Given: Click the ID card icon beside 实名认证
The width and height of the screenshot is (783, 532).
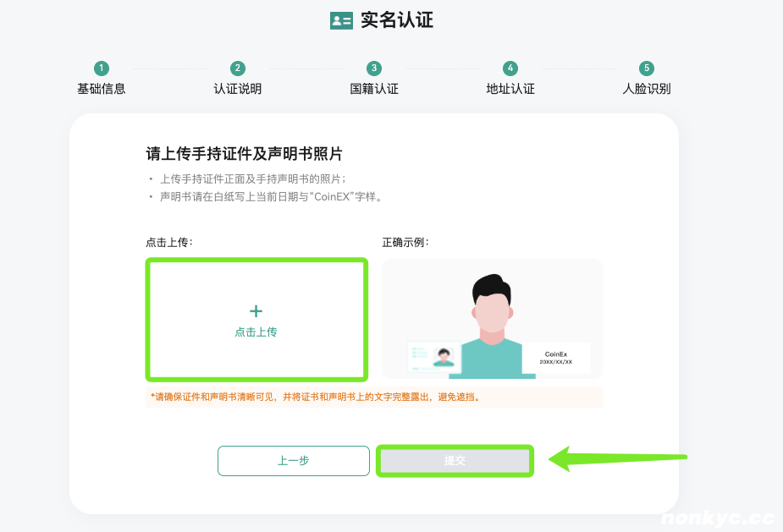Looking at the screenshot, I should [341, 21].
